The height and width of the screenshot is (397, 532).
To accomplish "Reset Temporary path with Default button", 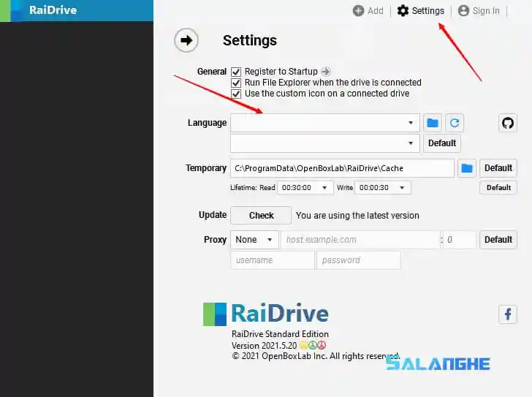I will coord(498,168).
